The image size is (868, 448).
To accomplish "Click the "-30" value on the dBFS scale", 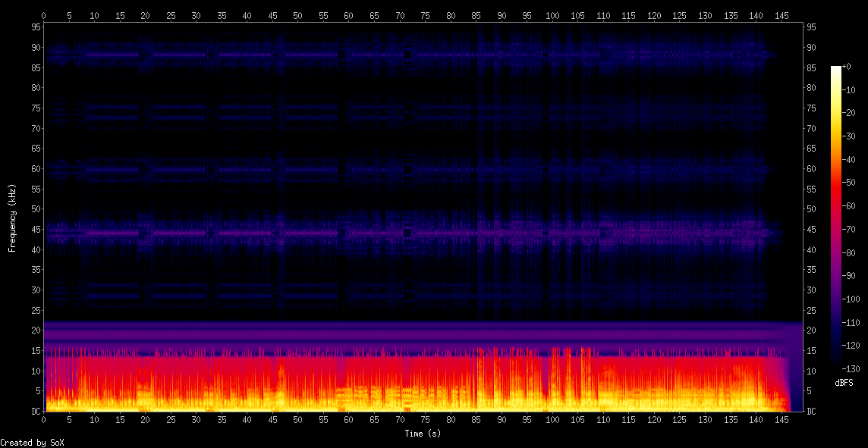I will (x=848, y=136).
